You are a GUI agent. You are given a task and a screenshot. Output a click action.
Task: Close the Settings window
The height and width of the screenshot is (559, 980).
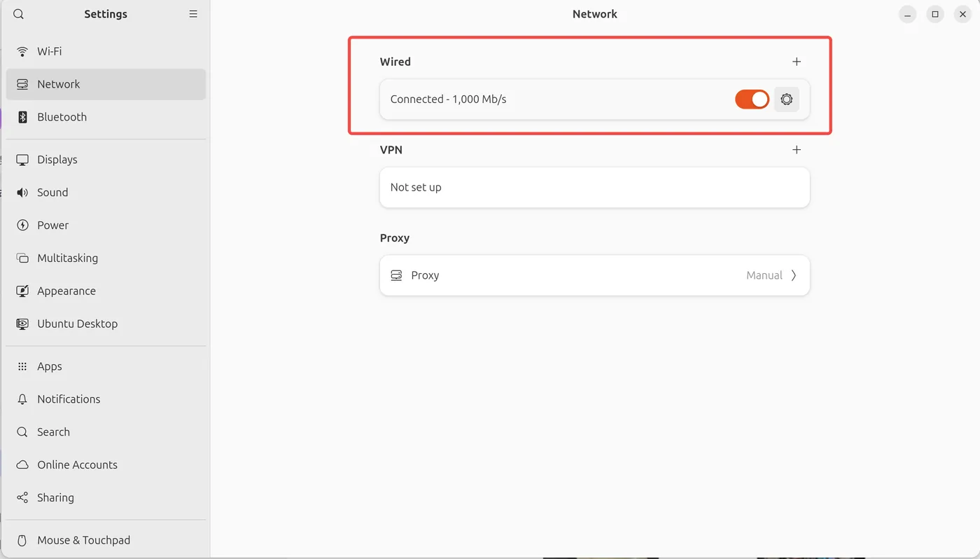pos(962,14)
